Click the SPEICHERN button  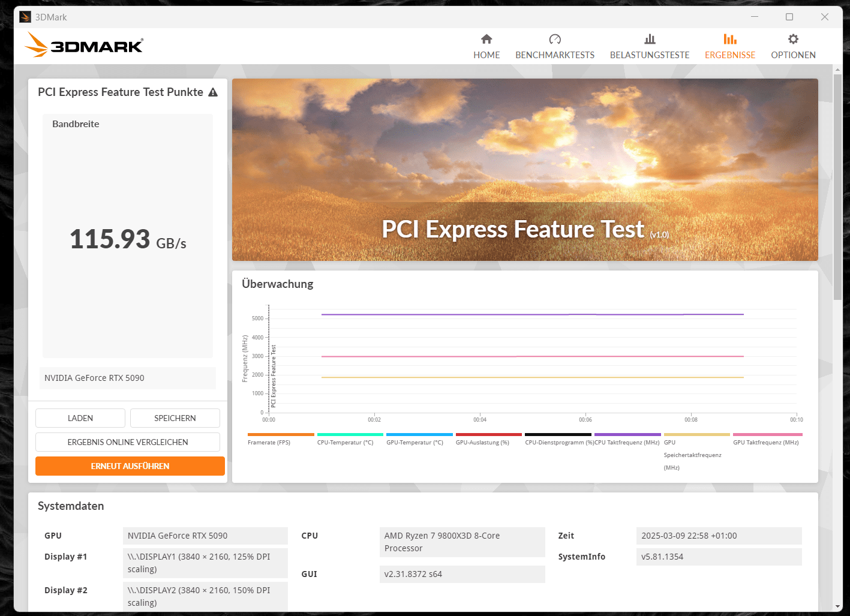[175, 418]
